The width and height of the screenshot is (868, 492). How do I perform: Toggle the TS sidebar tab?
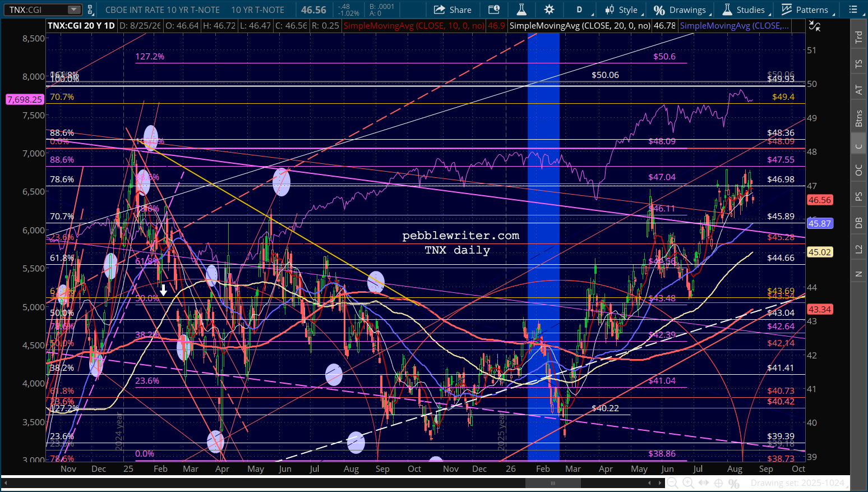[x=858, y=64]
